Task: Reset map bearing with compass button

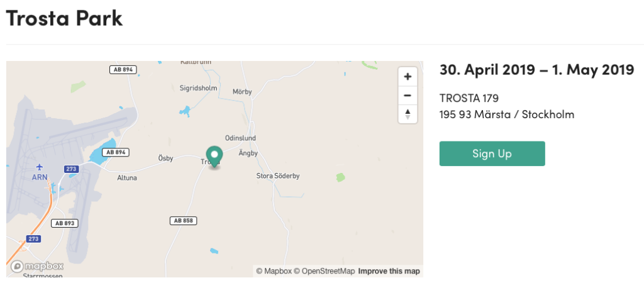Action: 408,114
